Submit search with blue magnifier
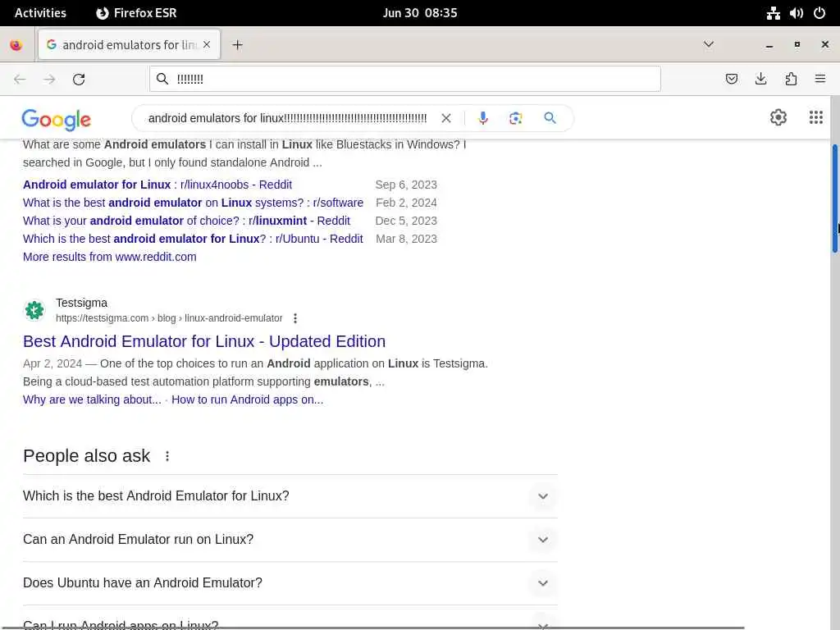The image size is (840, 630). [550, 118]
